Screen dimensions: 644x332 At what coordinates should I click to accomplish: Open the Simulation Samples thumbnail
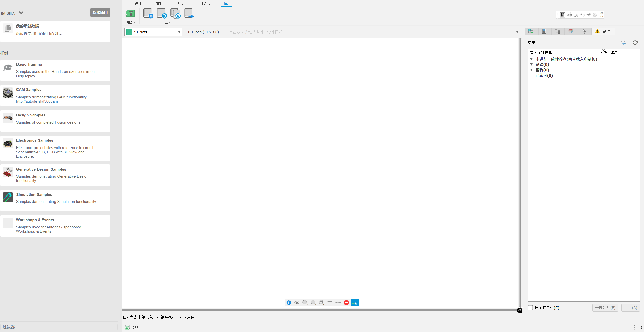8,197
